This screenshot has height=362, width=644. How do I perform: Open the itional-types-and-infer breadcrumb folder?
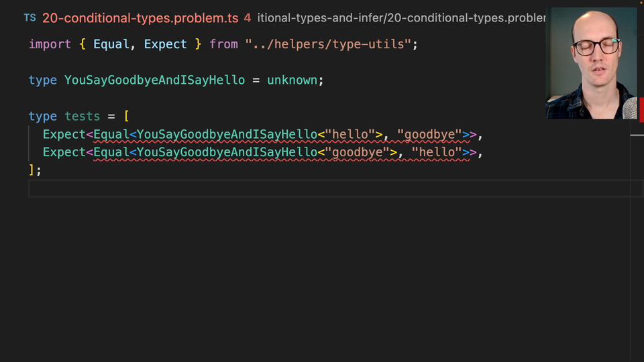click(319, 18)
